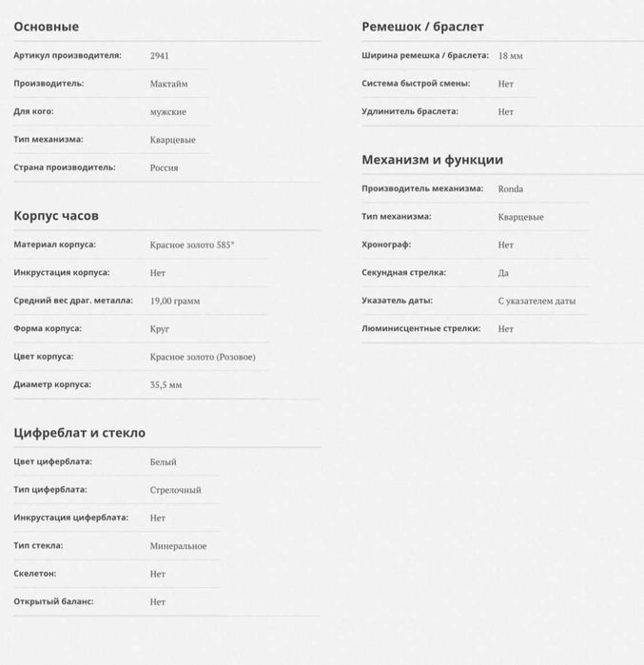Click the "Для кого" value "мужские"
The height and width of the screenshot is (665, 644).
[x=168, y=111]
